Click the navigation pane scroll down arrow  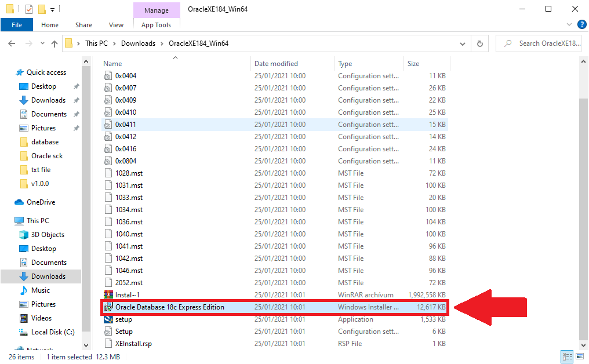point(86,345)
